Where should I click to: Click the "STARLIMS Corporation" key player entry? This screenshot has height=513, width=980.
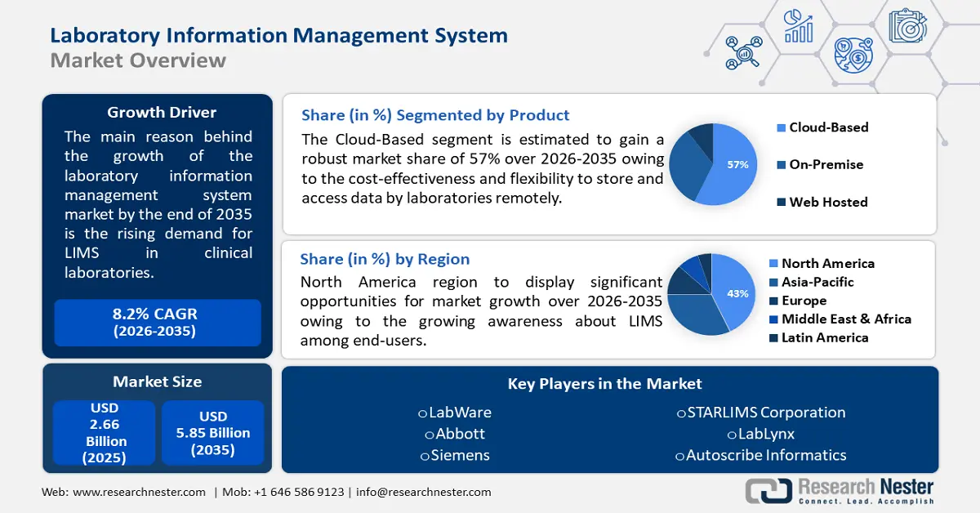(761, 413)
